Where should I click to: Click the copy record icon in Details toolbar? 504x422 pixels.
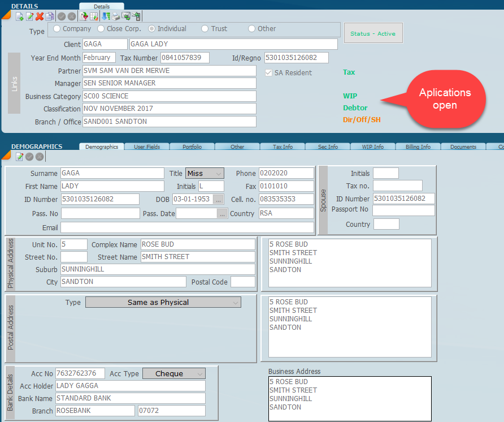(x=50, y=16)
